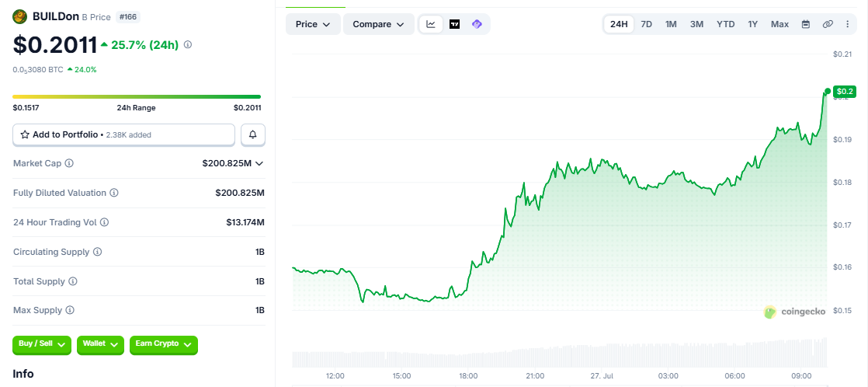Show Circulating Supply info icon

tap(97, 252)
